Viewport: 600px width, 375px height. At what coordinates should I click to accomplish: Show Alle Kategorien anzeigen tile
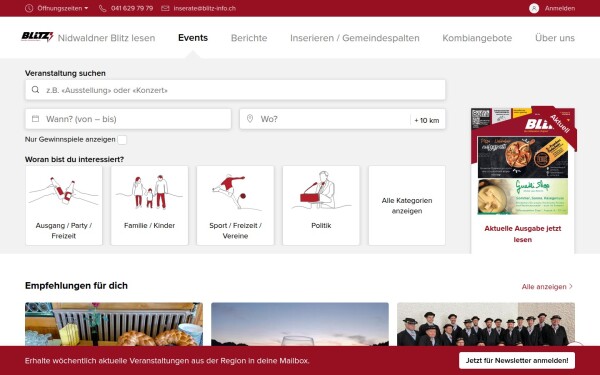point(407,205)
